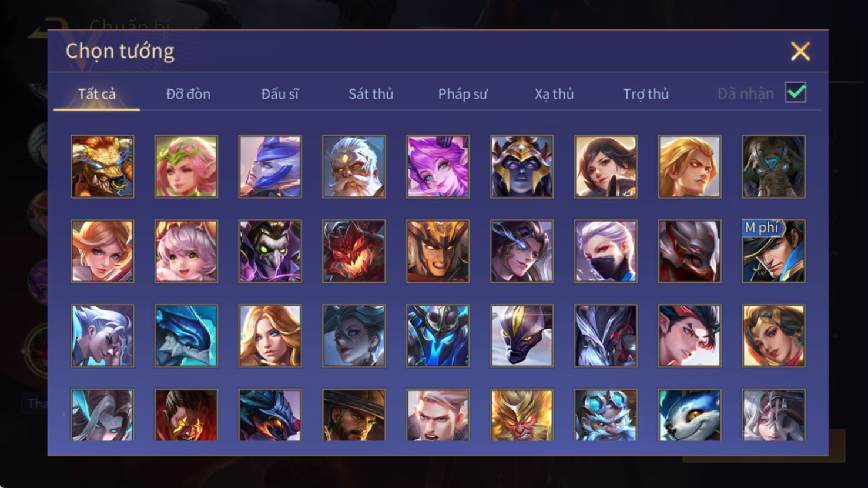Select the red demon-faced hero portrait
This screenshot has width=868, height=488.
(x=354, y=251)
